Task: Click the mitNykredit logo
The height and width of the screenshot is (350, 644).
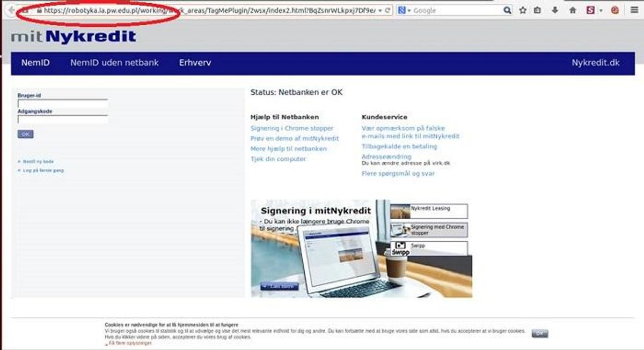Action: pos(74,36)
